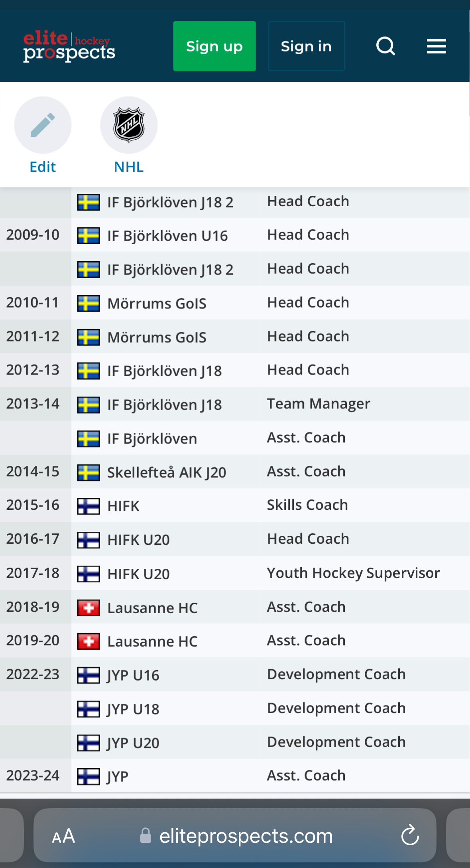Open the 2023-24 JYP team link
Image resolution: width=470 pixels, height=868 pixels.
click(118, 776)
